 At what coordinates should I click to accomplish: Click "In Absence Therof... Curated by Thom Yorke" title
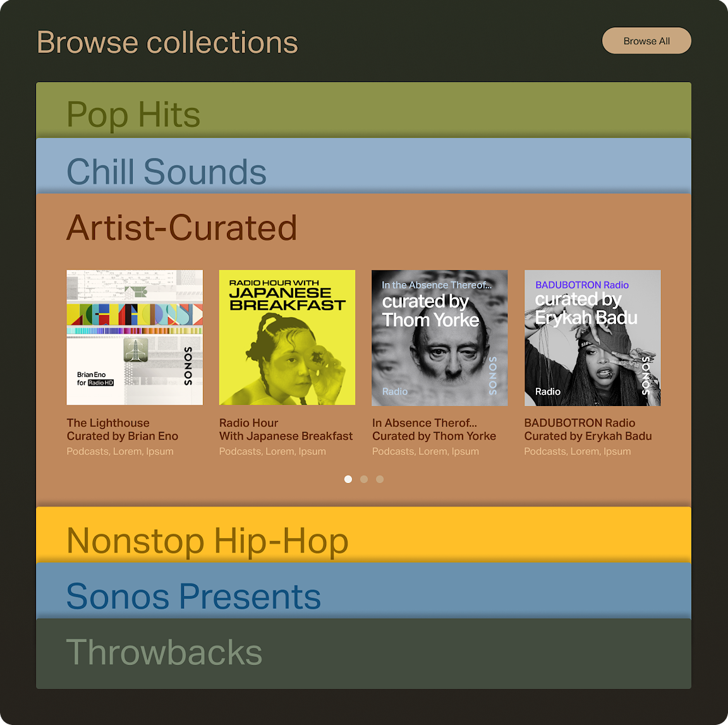coord(434,429)
